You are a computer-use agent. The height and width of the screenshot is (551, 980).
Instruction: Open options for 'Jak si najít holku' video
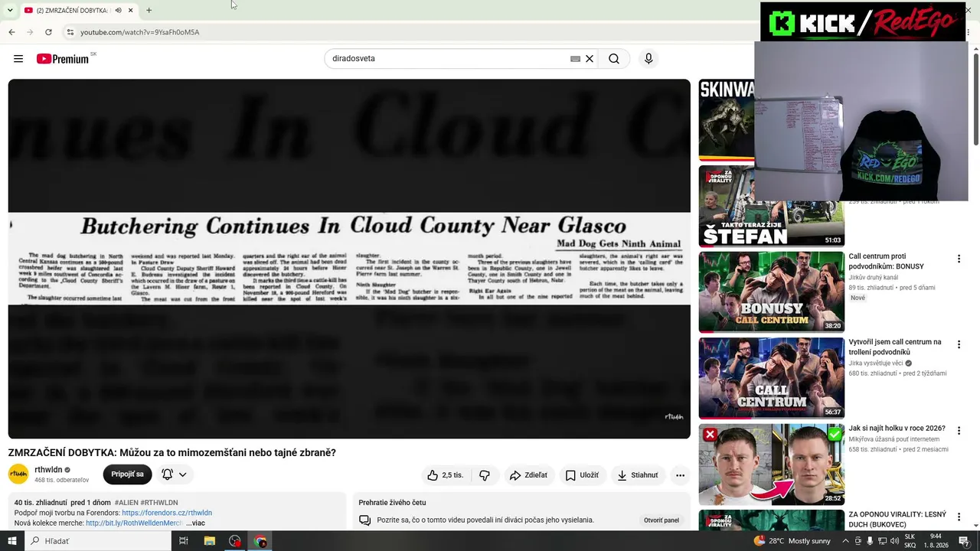(x=959, y=431)
